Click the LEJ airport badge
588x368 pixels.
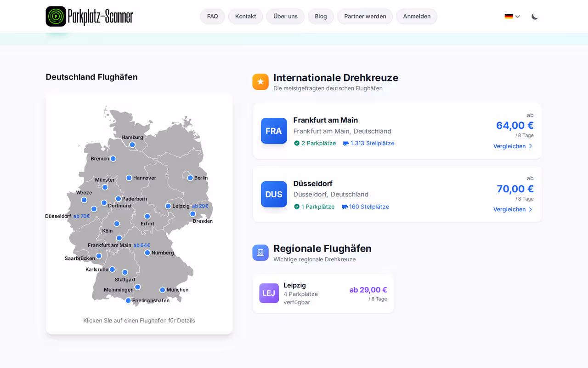pyautogui.click(x=269, y=293)
